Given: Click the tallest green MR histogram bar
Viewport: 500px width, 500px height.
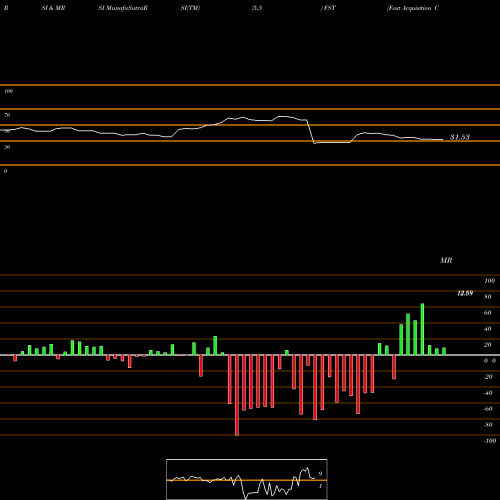Looking at the screenshot, I should [x=422, y=329].
